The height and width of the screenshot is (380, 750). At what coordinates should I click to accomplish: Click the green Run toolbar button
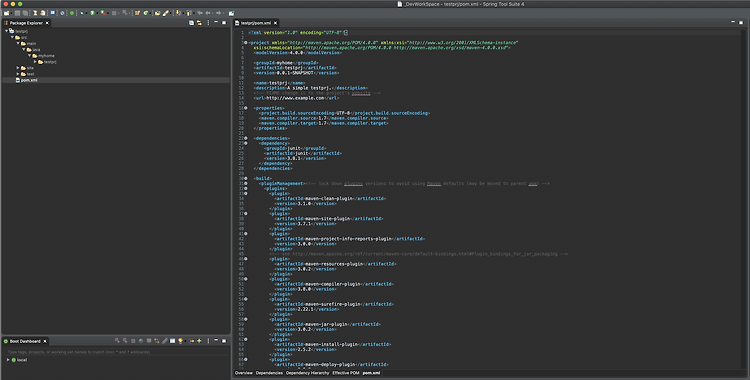[x=92, y=13]
